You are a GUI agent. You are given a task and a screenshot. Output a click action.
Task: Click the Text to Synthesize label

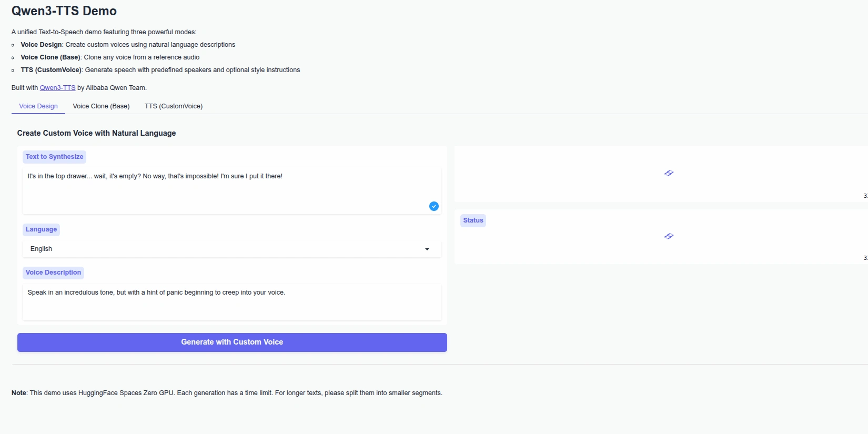[54, 157]
